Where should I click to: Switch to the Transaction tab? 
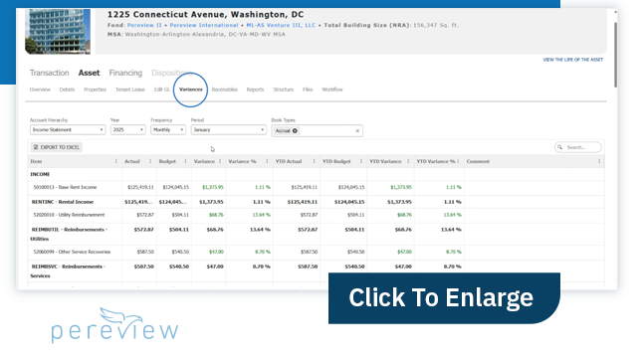coord(50,73)
